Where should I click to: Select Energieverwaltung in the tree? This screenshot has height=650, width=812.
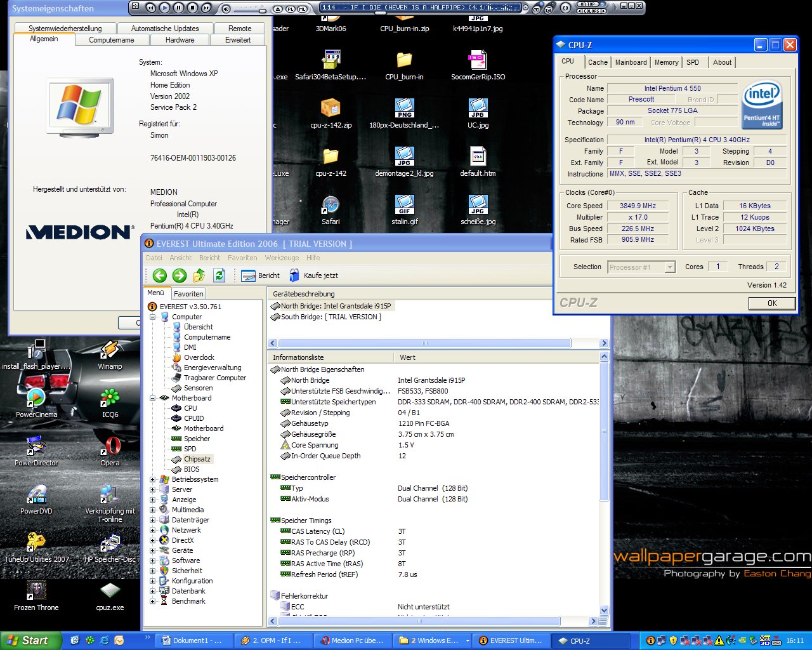click(206, 368)
